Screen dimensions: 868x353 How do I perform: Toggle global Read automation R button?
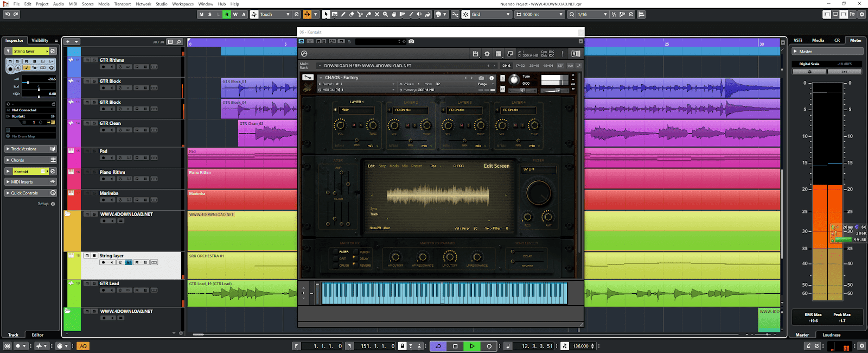point(227,15)
